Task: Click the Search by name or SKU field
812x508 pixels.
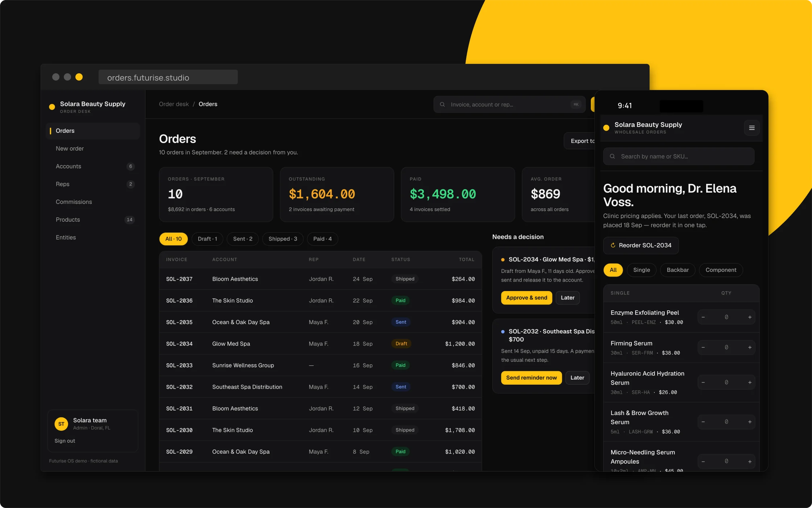Action: (679, 156)
